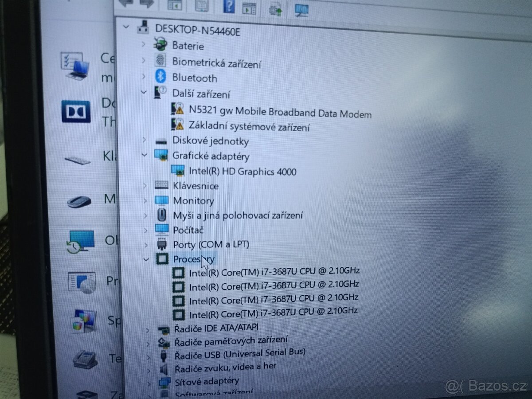Open keyboard icon in Control Panel window

78,160
